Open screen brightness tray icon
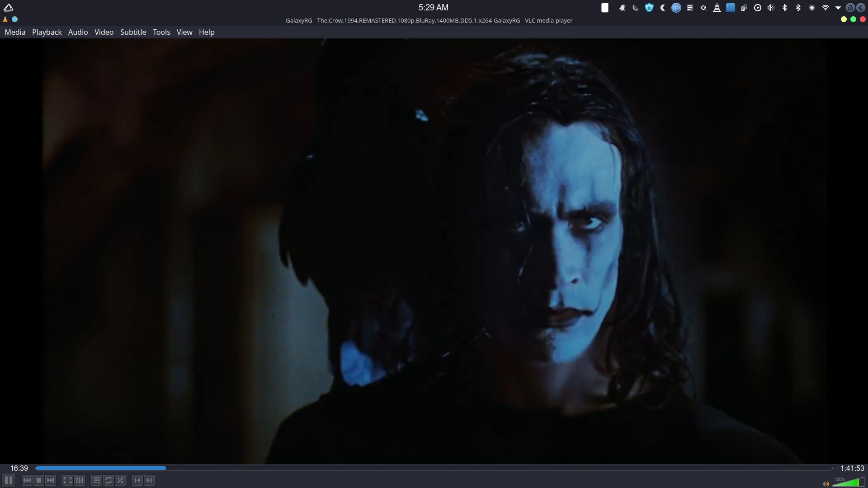Viewport: 868px width, 488px height. click(x=812, y=8)
